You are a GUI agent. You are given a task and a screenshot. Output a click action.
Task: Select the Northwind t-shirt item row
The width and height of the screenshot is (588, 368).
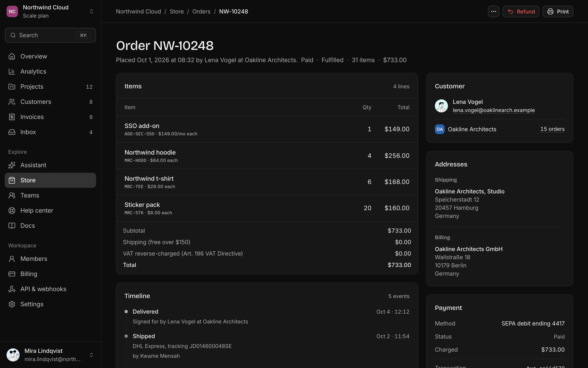(x=267, y=182)
